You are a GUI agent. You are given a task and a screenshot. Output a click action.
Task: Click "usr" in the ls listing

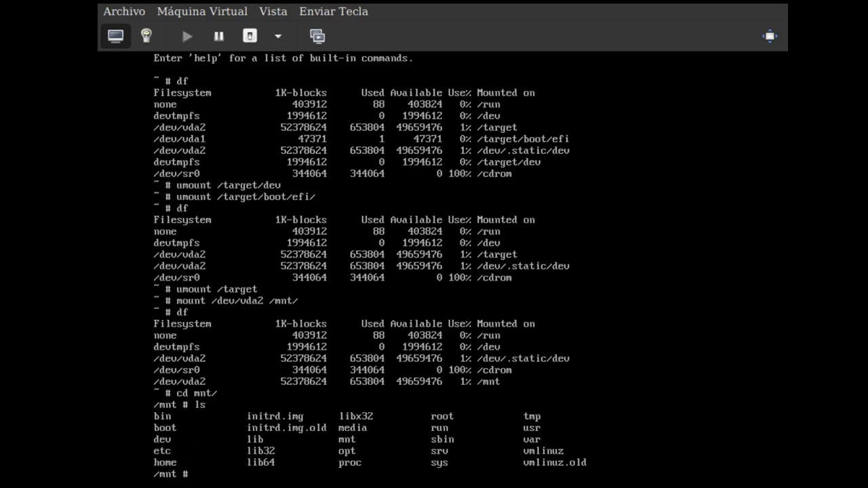point(532,428)
